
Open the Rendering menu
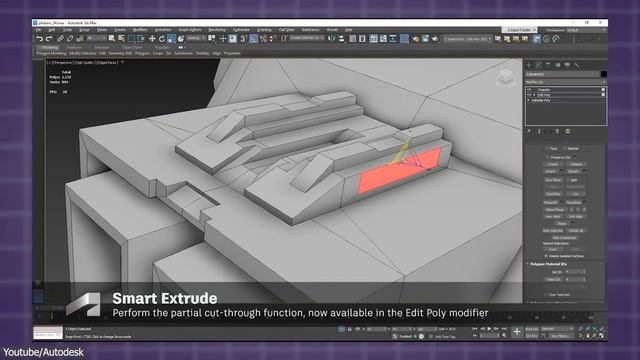click(217, 30)
